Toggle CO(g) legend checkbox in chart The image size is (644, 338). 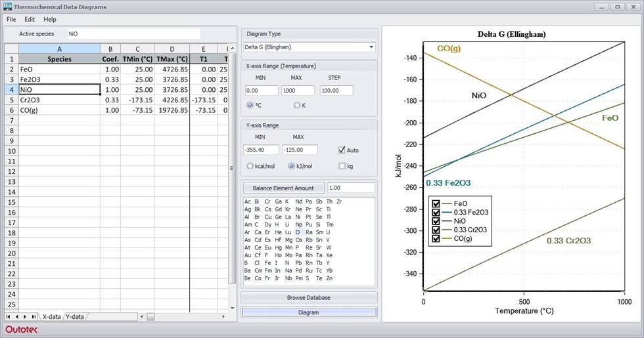(x=436, y=238)
